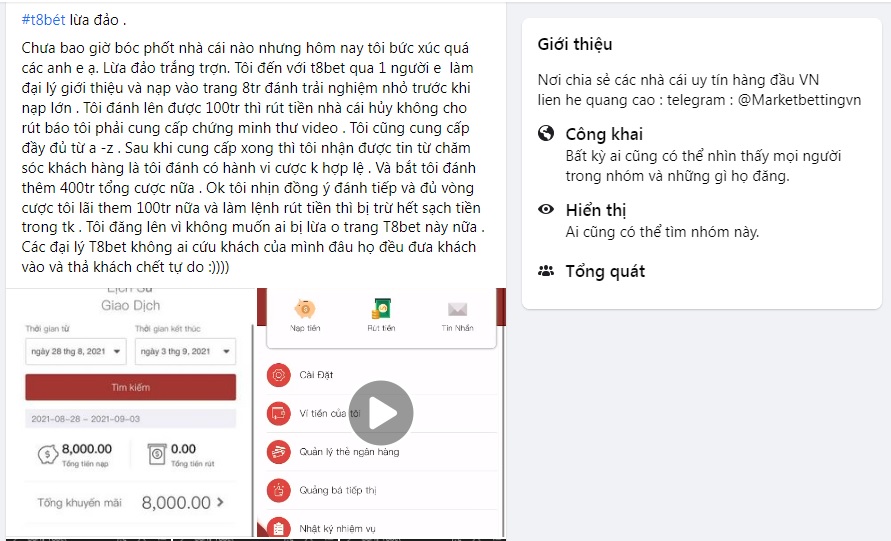Image resolution: width=891 pixels, height=541 pixels.
Task: Open the Tin Nhắn envelope icon
Action: point(457,309)
